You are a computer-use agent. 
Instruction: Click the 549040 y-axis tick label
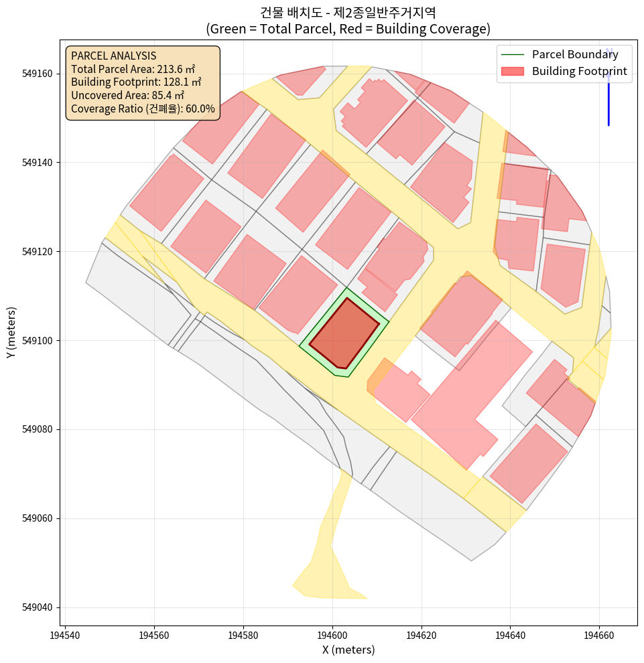(40, 608)
